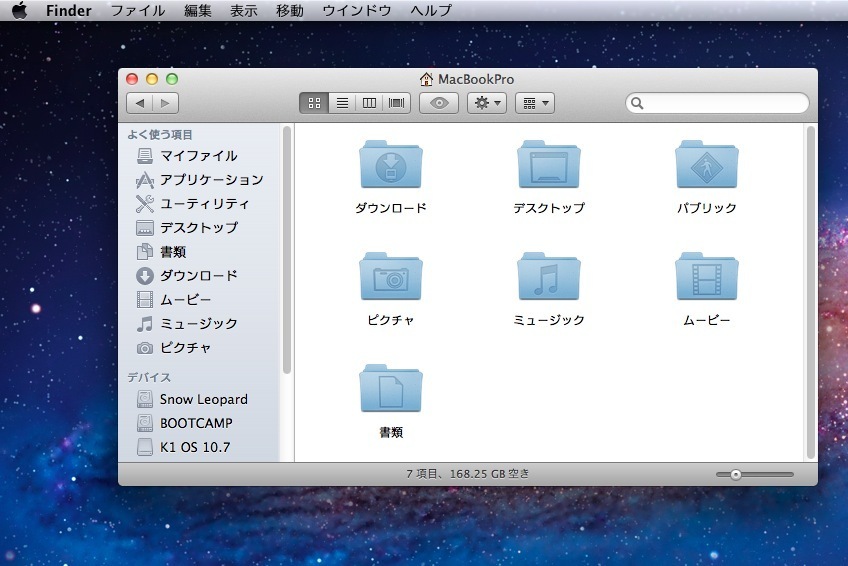Adjust the icon size slider

click(736, 474)
